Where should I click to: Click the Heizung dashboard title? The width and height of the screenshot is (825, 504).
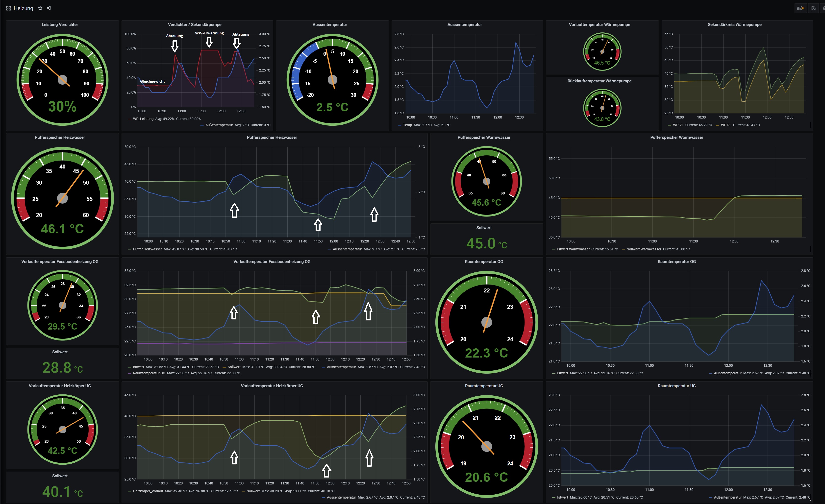[24, 8]
